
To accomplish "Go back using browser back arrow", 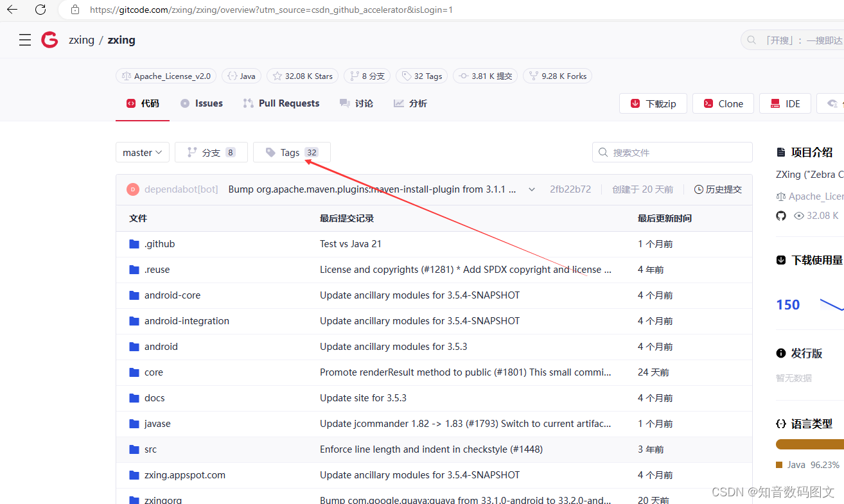I will [12, 10].
